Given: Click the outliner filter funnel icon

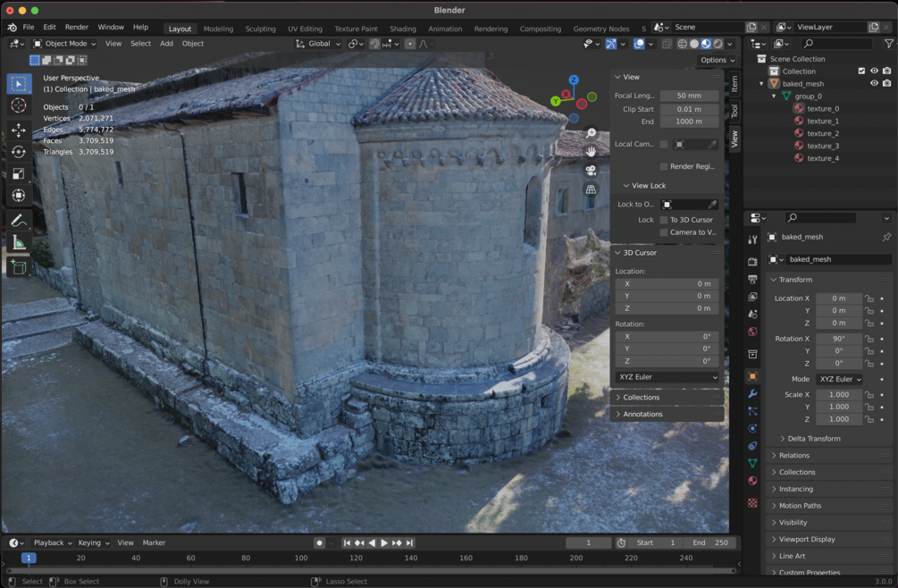Looking at the screenshot, I should (x=888, y=44).
